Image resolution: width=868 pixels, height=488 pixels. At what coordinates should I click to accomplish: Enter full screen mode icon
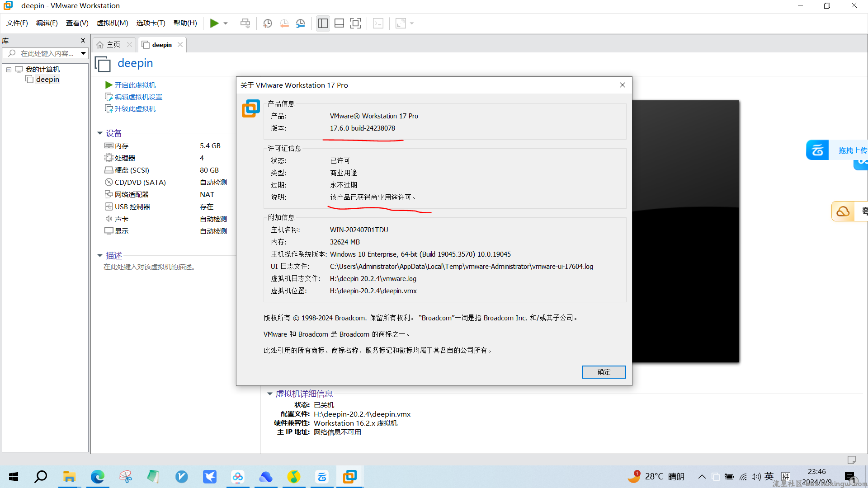coord(355,23)
